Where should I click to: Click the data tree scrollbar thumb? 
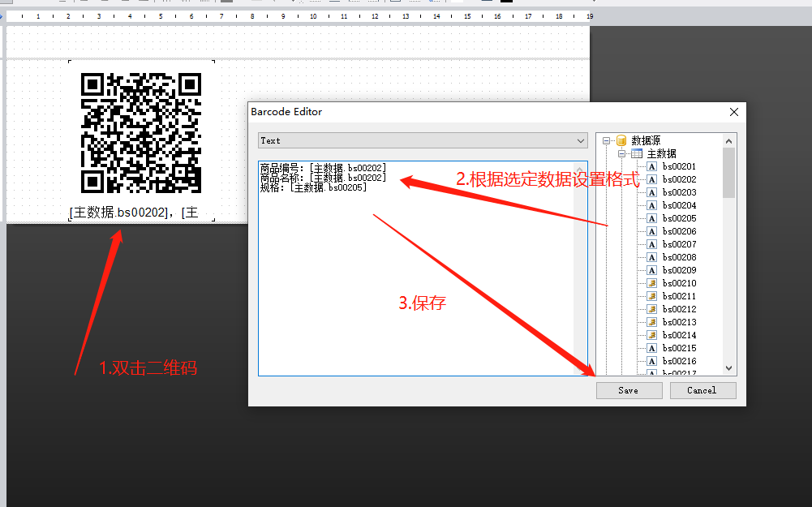(728, 173)
